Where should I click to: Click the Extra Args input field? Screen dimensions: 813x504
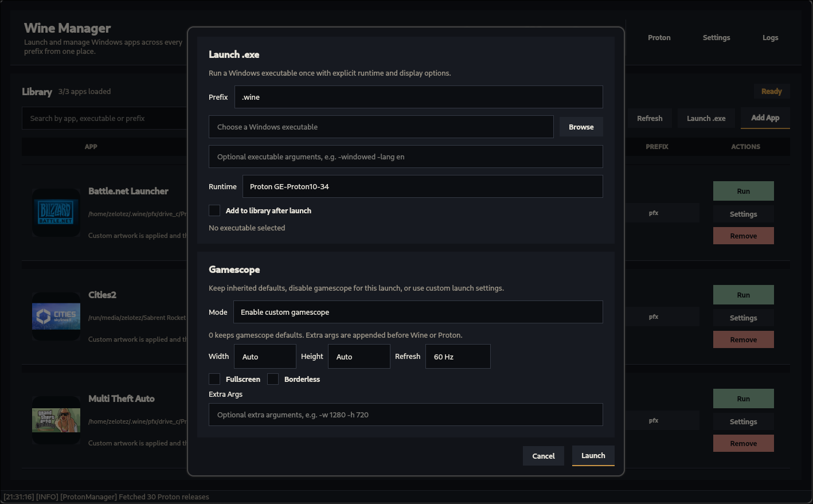coord(406,415)
